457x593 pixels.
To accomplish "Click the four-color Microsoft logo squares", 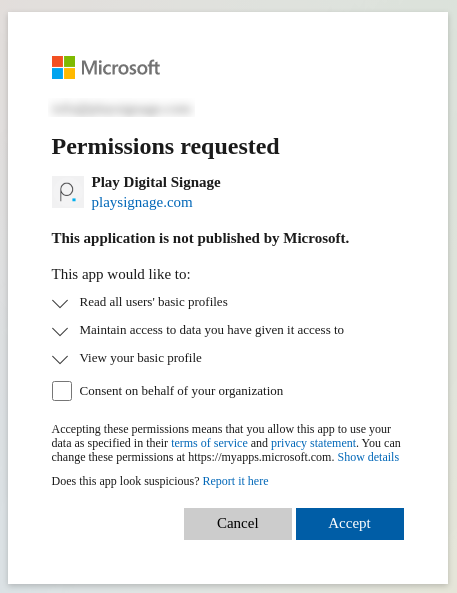I will [63, 68].
